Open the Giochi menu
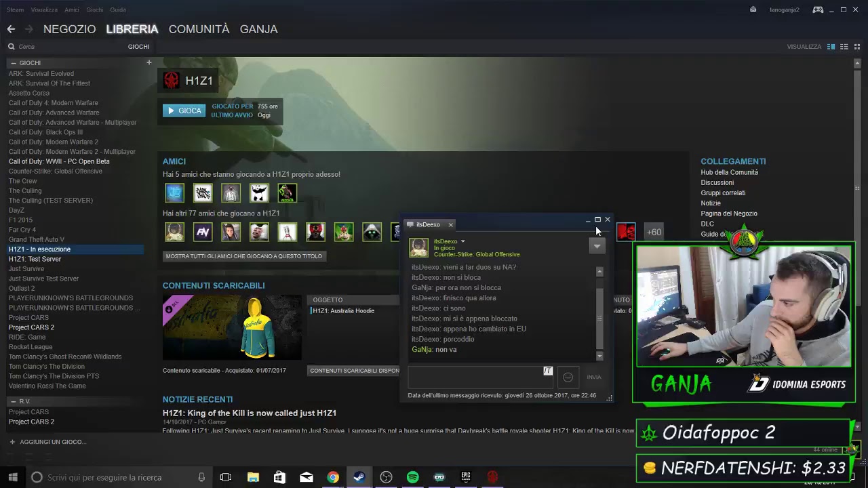 click(x=95, y=9)
